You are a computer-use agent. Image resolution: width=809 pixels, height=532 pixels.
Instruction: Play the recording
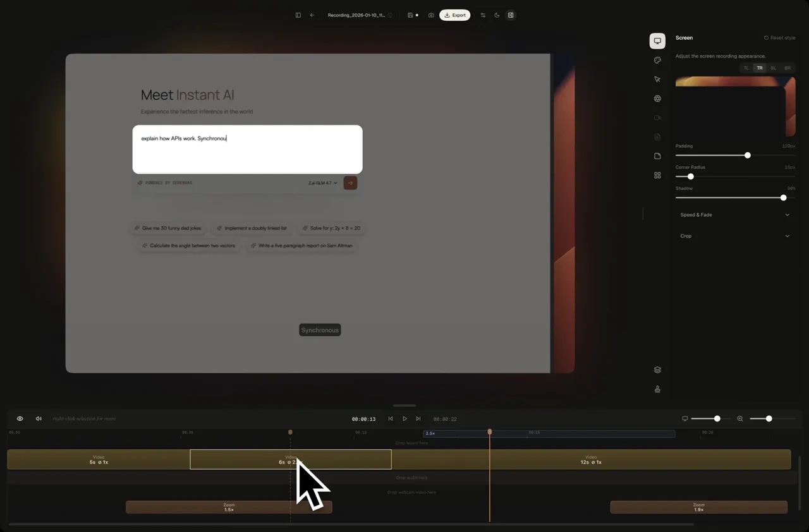404,419
